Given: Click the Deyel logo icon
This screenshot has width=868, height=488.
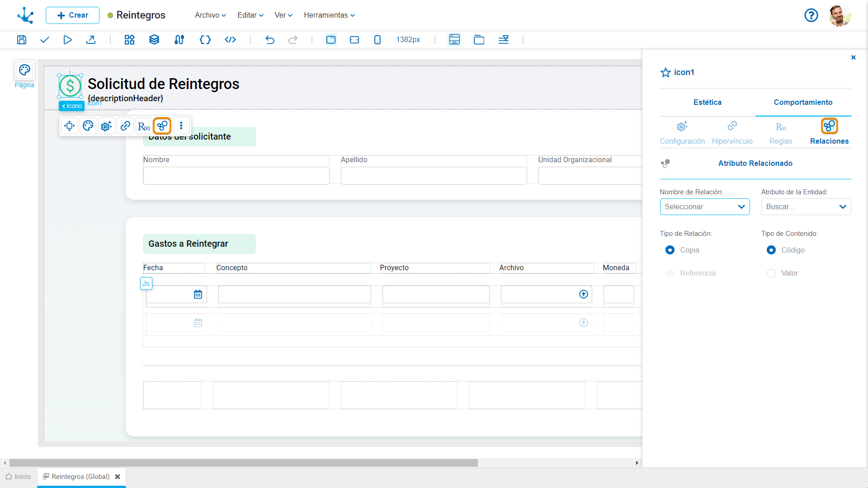Looking at the screenshot, I should [x=25, y=15].
